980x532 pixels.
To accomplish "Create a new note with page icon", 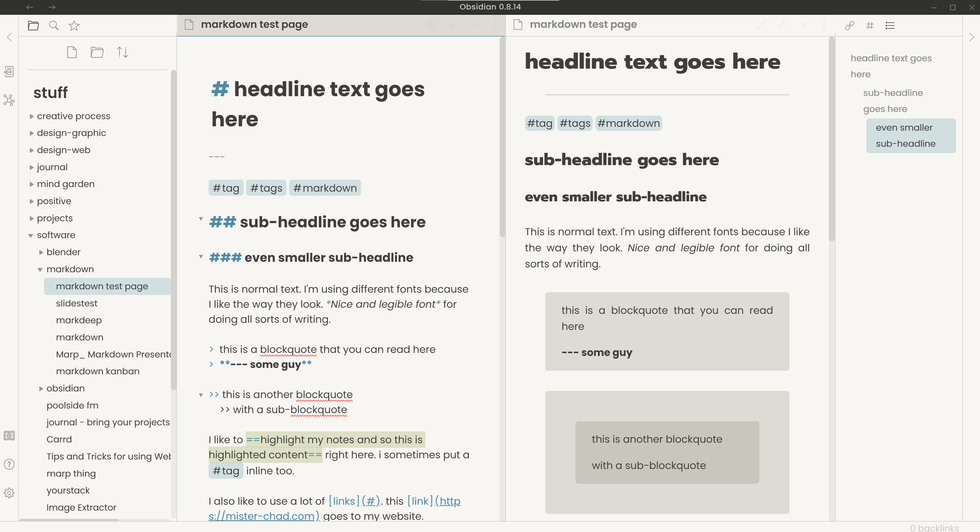I will point(72,52).
